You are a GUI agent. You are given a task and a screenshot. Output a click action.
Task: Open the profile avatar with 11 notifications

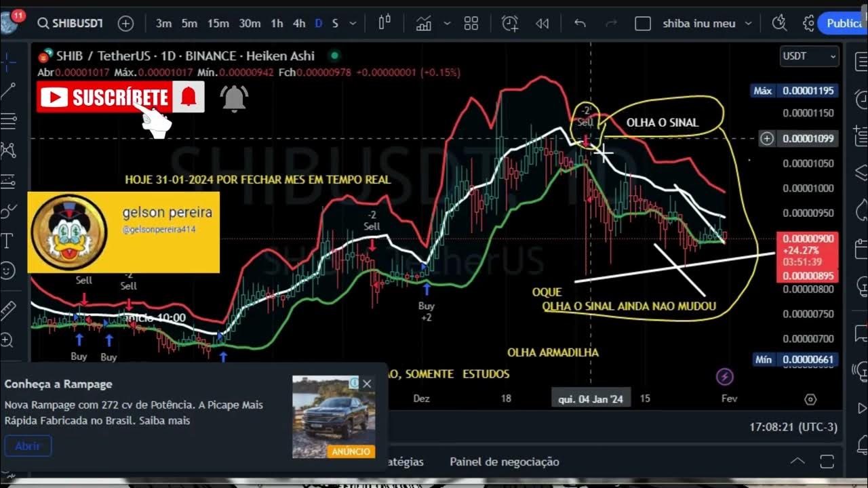pos(9,22)
